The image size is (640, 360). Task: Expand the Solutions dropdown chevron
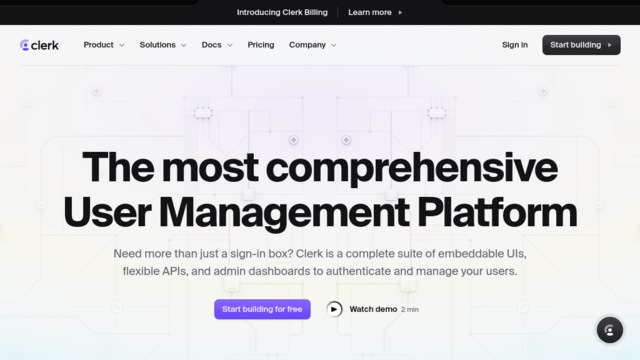184,45
